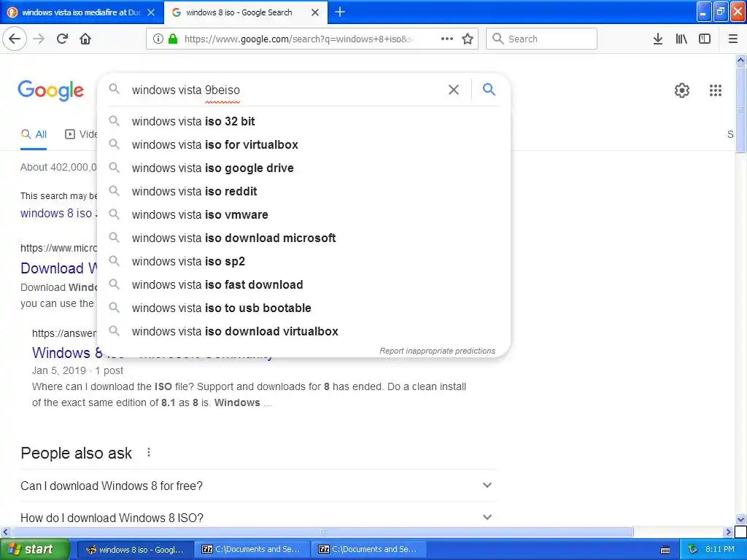Expand Can I download Windows 8 for free
This screenshot has width=747, height=560.
coord(258,486)
